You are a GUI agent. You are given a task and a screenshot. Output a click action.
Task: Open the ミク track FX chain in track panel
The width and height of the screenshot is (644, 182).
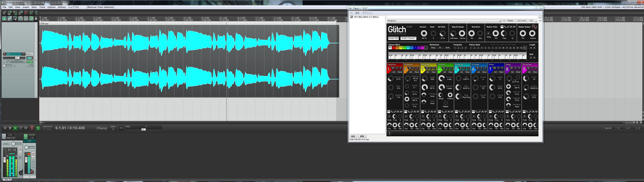pyautogui.click(x=28, y=62)
